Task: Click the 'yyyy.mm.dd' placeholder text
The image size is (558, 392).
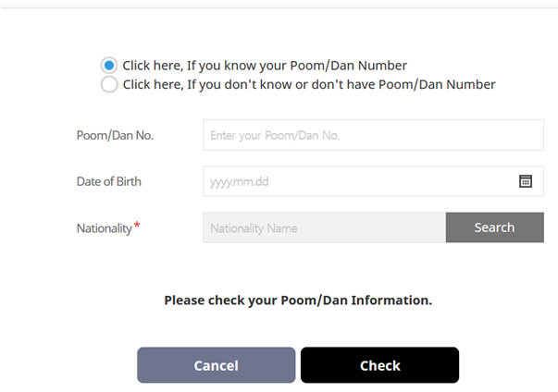Action: coord(239,182)
